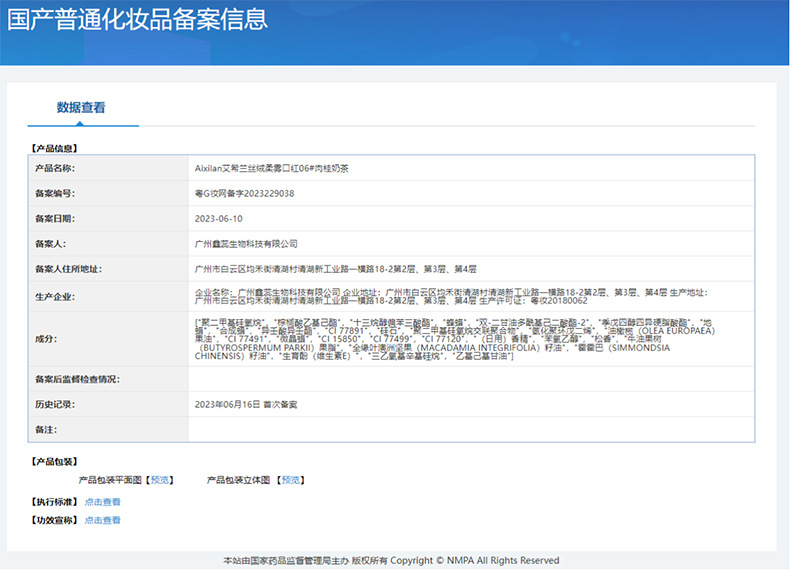Viewport: 790px width, 570px height.
Task: Click the 【产品信息】 section heading
Action: pos(54,148)
